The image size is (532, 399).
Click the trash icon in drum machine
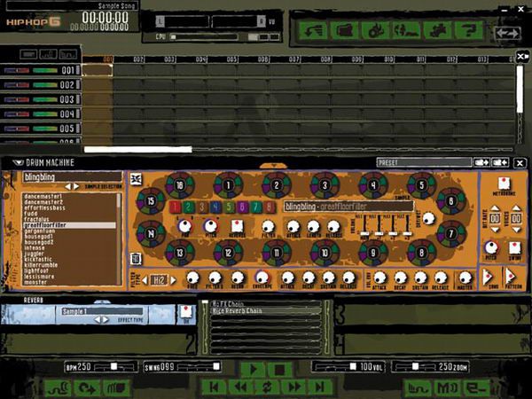(137, 259)
